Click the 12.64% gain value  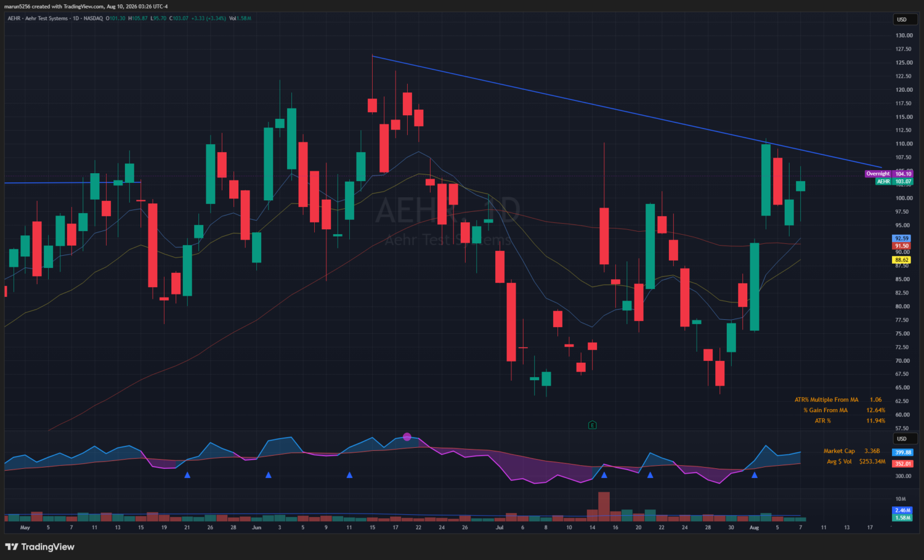point(875,410)
